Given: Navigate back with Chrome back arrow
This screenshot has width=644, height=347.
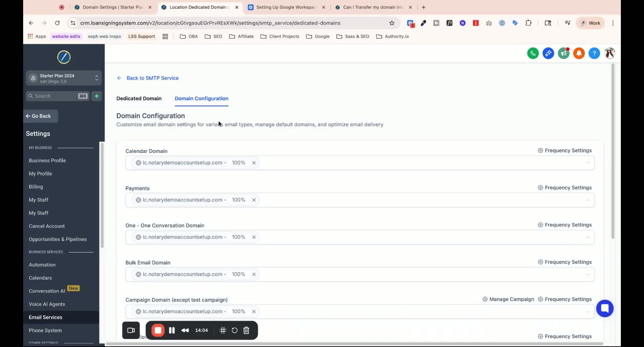Looking at the screenshot, I should tap(31, 23).
